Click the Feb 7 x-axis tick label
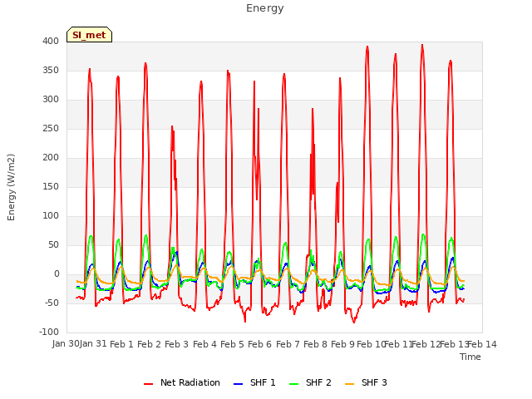 click(288, 344)
